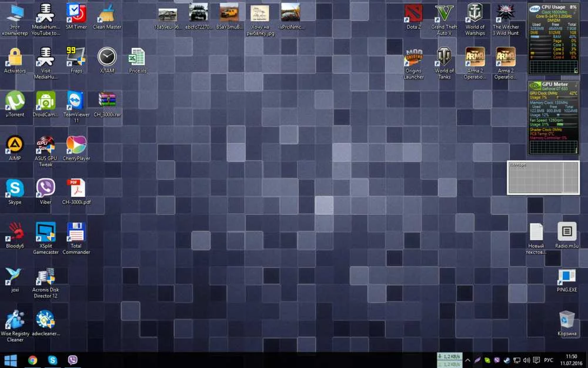Select the Viber desktop shortcut
588x368 pixels.
coord(46,192)
